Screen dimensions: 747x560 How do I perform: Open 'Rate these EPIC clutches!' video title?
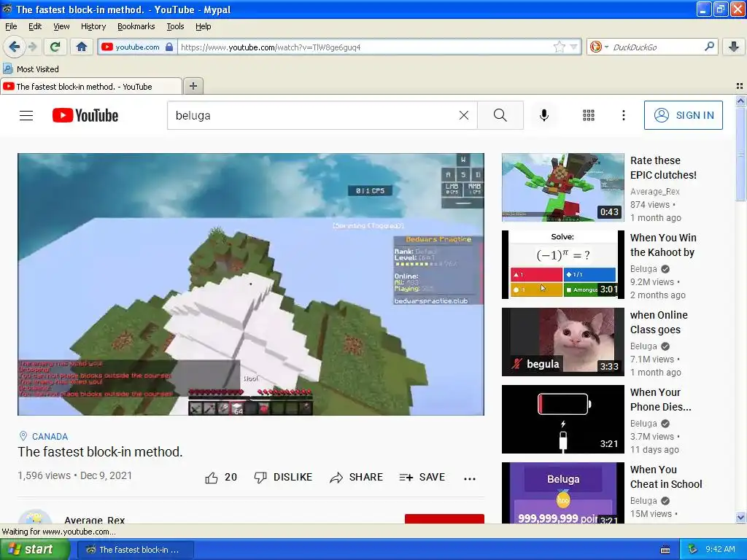[x=663, y=168]
